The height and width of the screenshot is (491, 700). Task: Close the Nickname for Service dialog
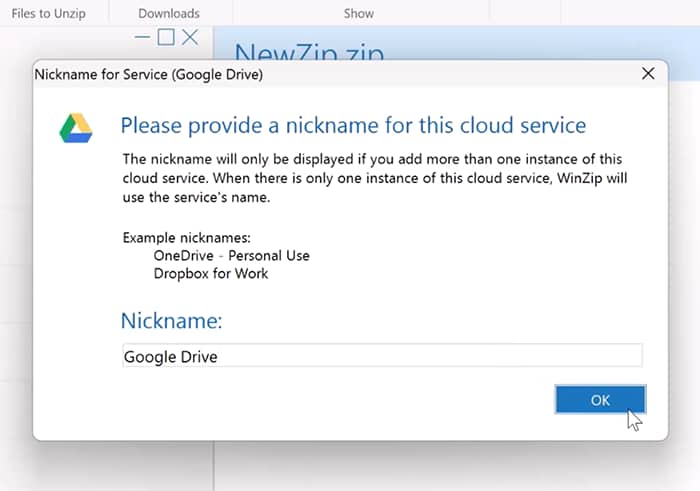coord(648,73)
